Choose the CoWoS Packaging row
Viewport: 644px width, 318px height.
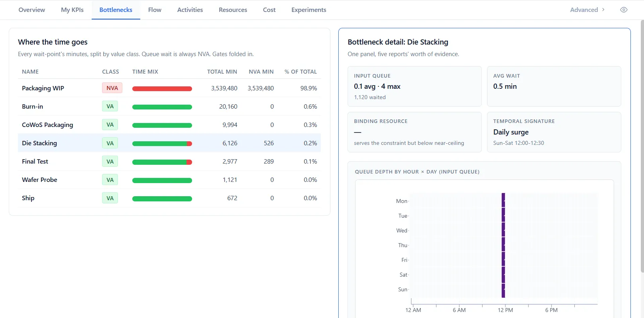[x=169, y=125]
